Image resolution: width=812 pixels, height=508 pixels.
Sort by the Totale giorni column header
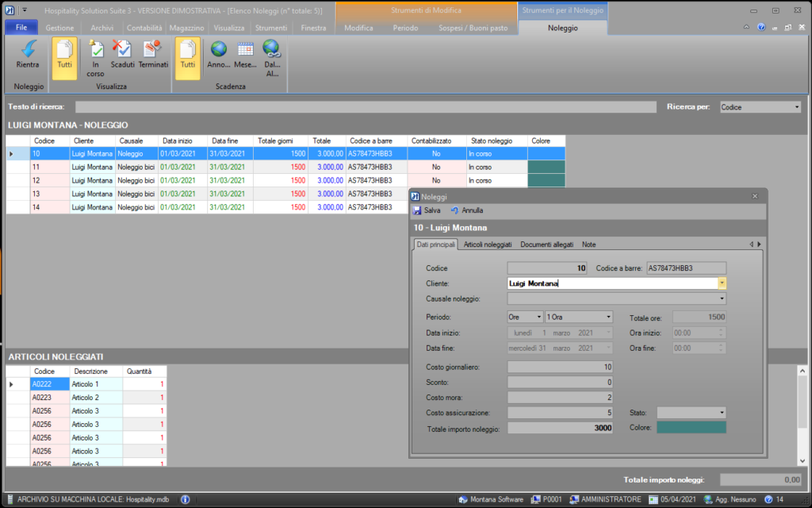pyautogui.click(x=281, y=141)
